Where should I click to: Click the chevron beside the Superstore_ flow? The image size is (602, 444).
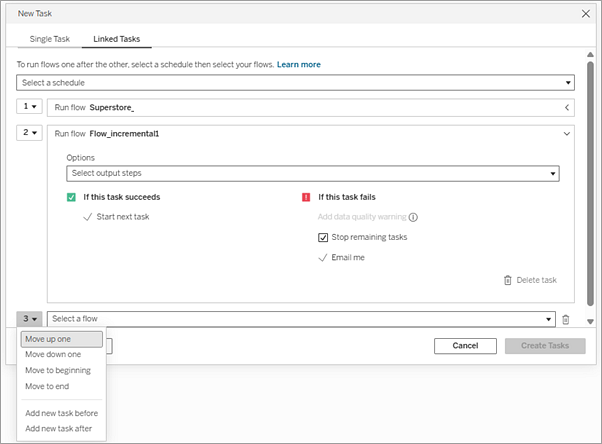[x=567, y=108]
